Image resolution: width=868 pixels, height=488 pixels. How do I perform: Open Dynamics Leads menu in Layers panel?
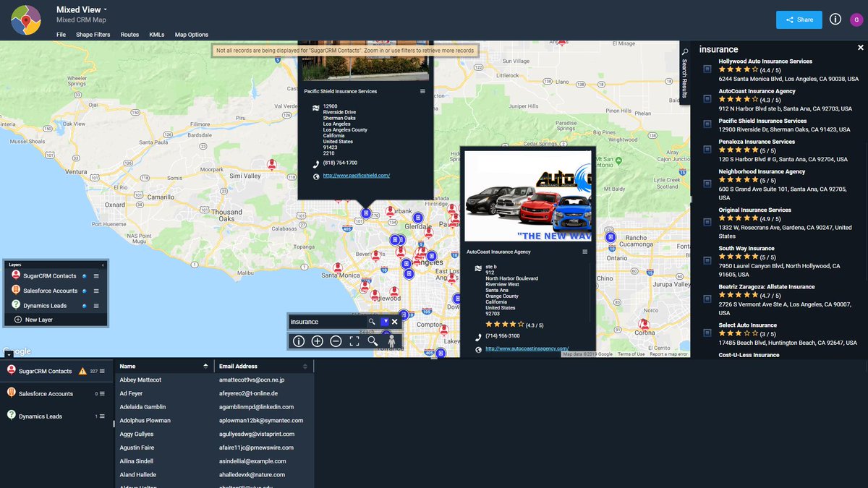point(95,306)
